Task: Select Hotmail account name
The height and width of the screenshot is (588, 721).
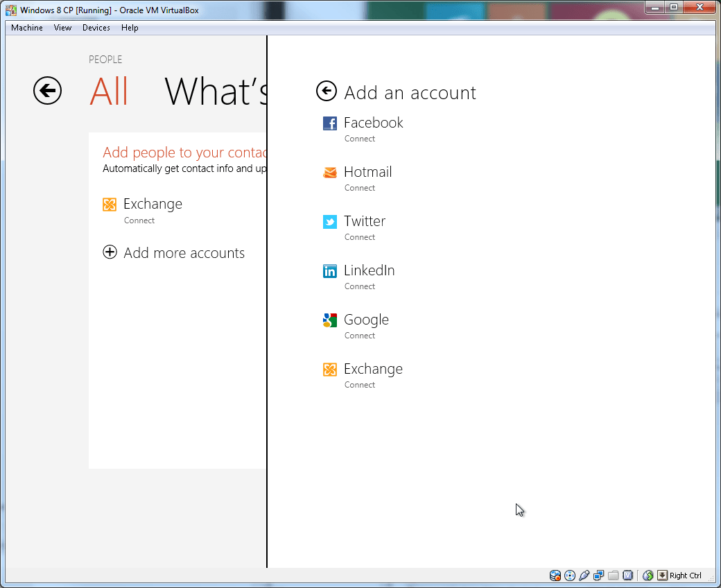Action: point(368,172)
